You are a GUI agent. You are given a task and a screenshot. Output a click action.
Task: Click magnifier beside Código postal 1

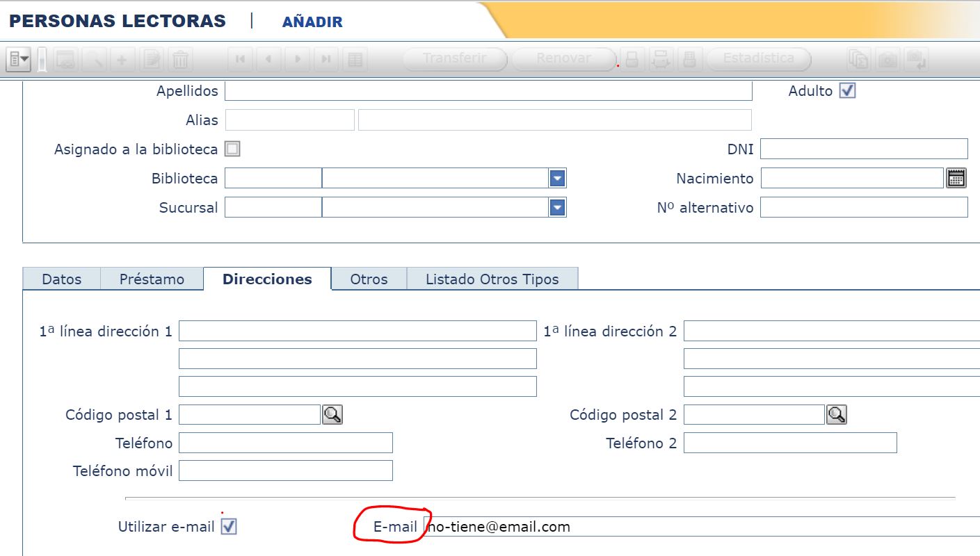pos(332,415)
